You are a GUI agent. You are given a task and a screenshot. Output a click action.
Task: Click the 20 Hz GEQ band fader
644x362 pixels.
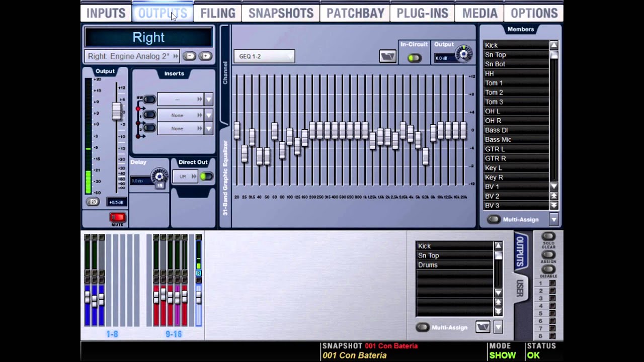(x=236, y=130)
